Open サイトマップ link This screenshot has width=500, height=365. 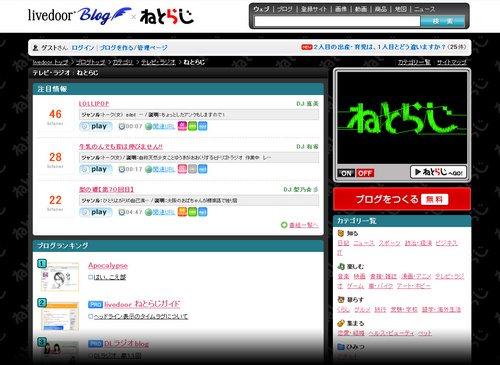pos(452,62)
